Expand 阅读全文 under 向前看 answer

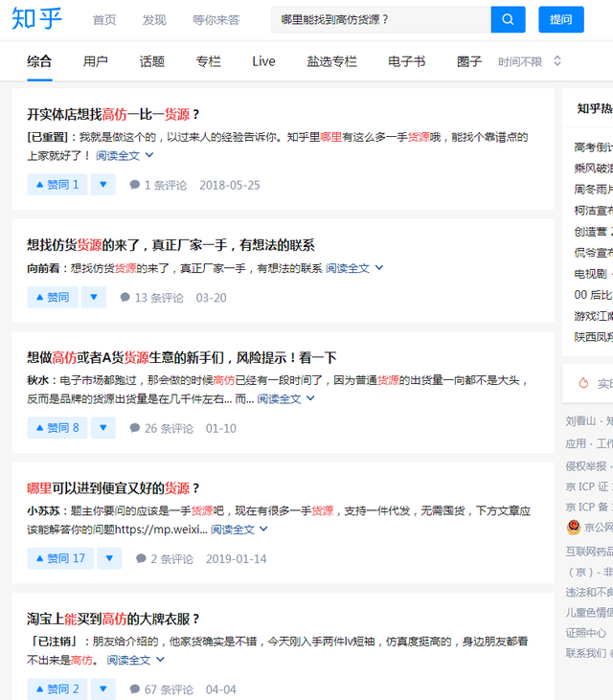pyautogui.click(x=354, y=268)
